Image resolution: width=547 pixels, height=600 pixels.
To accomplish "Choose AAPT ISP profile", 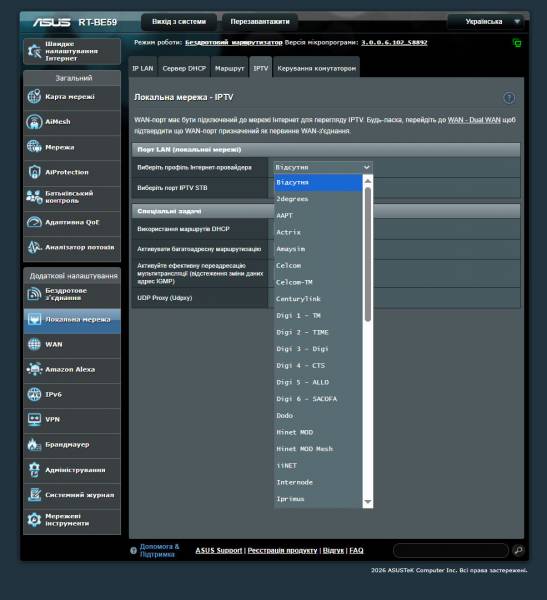I will click(x=318, y=216).
